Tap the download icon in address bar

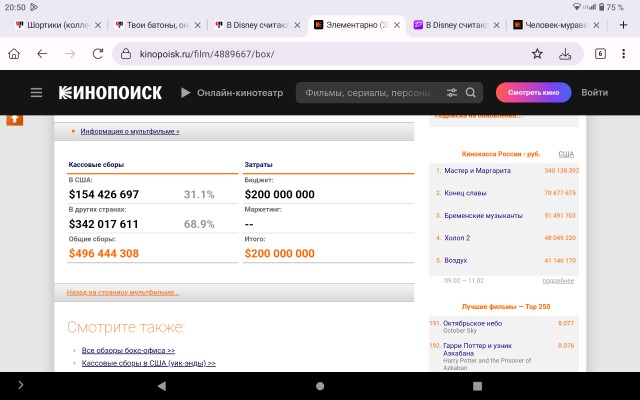click(x=565, y=54)
